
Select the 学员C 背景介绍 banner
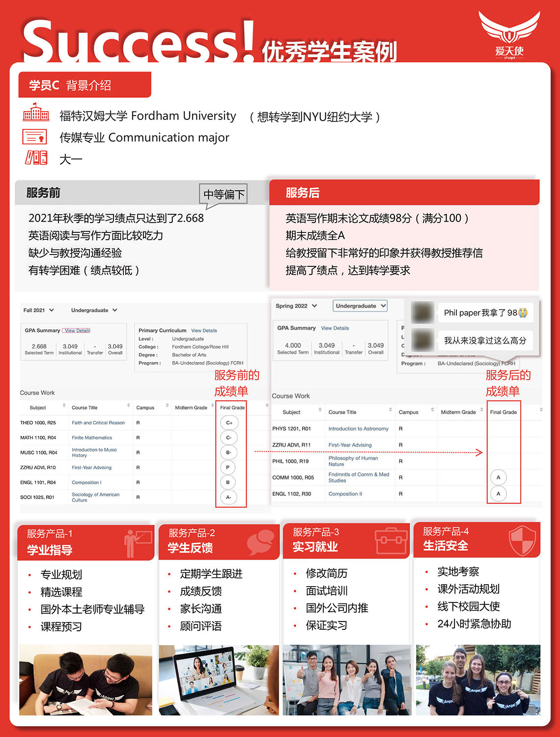click(84, 85)
